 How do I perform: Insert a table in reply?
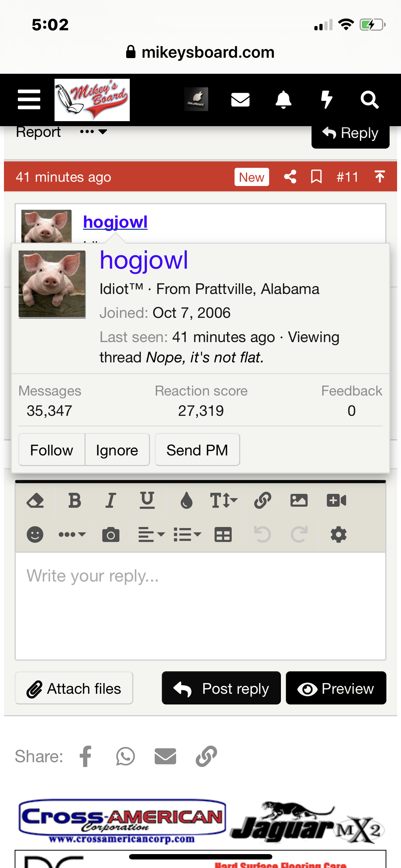[x=223, y=534]
